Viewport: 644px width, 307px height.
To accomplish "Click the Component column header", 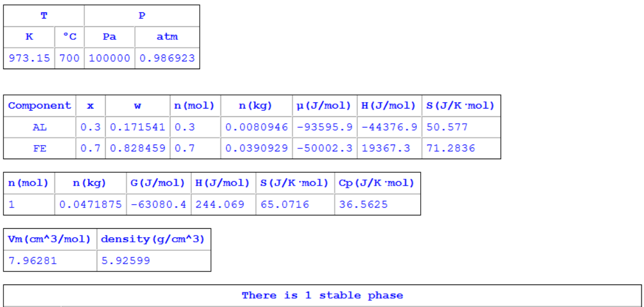I will (39, 106).
